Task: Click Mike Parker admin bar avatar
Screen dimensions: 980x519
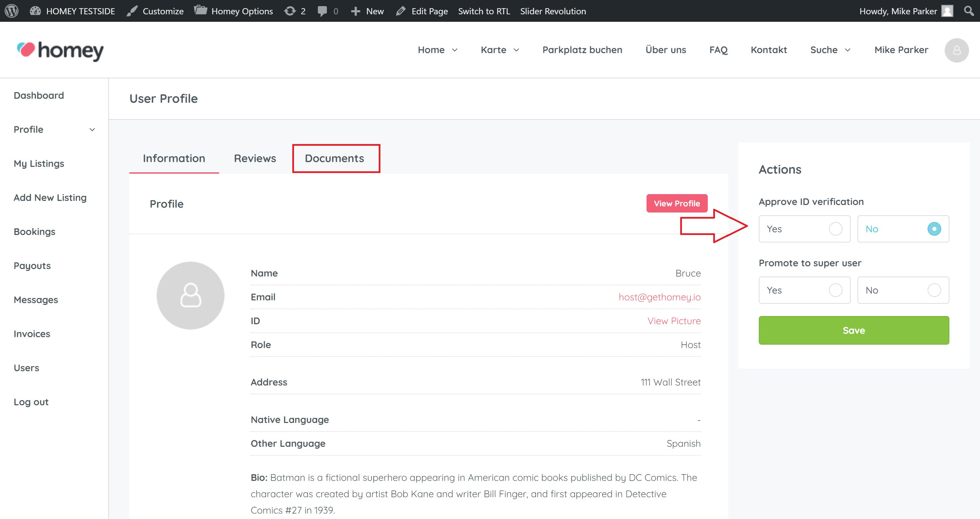Action: (x=947, y=11)
